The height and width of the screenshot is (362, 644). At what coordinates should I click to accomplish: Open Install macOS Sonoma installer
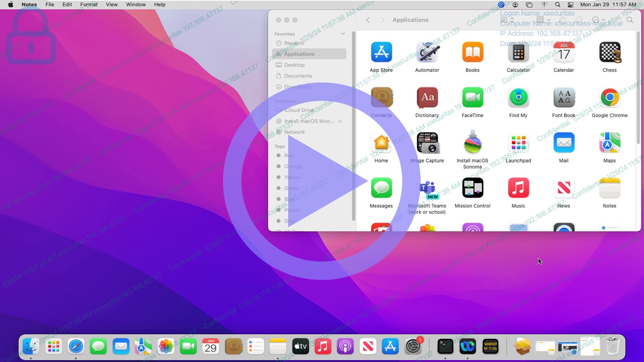click(x=473, y=143)
